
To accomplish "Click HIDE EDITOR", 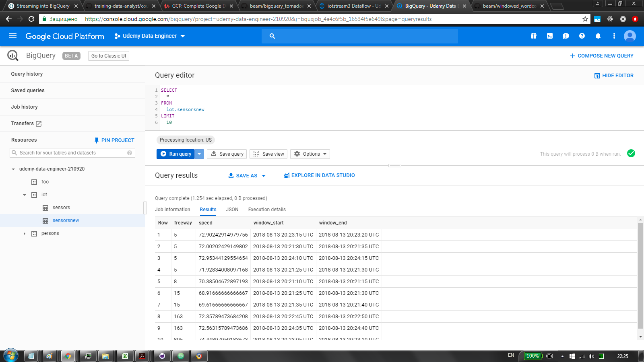I will pyautogui.click(x=614, y=76).
